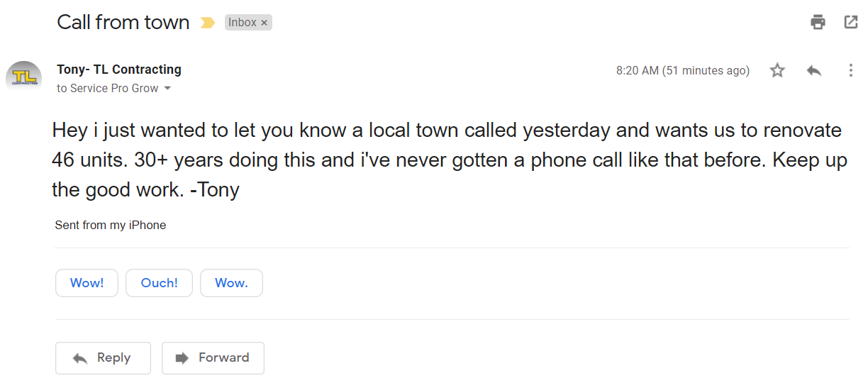Screen dimensions: 868x383
Task: Click sender name Tony- TL Contracting
Action: pos(119,70)
